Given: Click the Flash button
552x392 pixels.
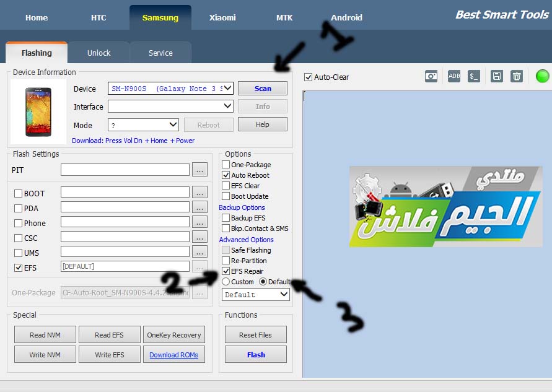Looking at the screenshot, I should point(256,354).
